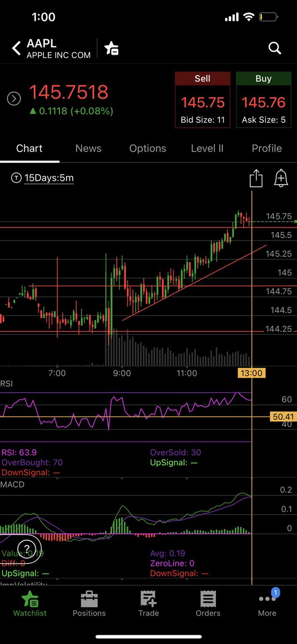Tap the Avg: 0.19 MACD value
This screenshot has width=297, height=644.
coord(167,553)
